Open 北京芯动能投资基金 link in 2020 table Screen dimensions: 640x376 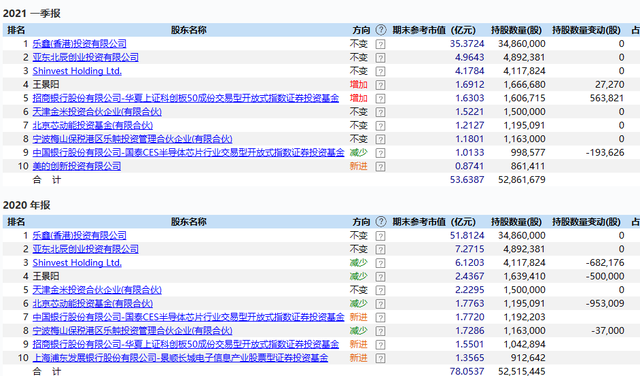click(93, 303)
